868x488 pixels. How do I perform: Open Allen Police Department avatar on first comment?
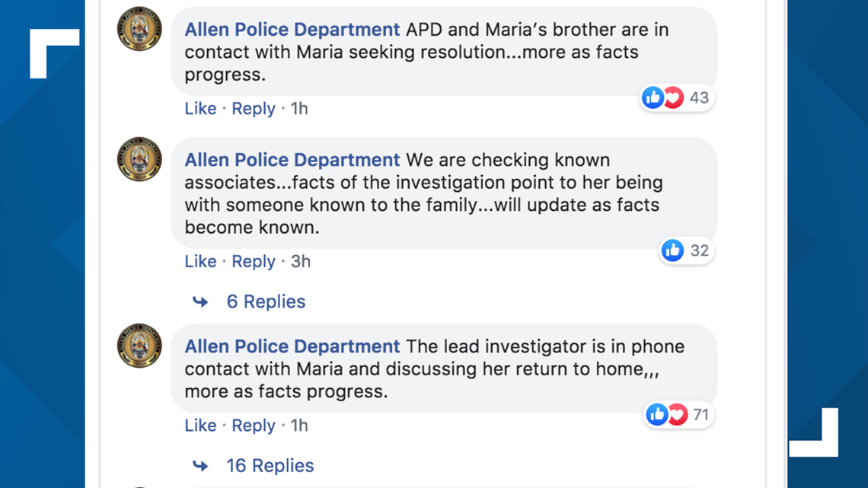click(x=139, y=29)
